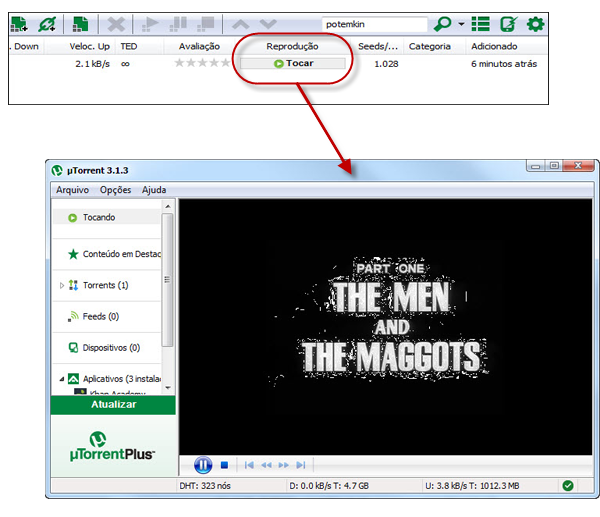Switch to the list view icon

click(x=480, y=23)
